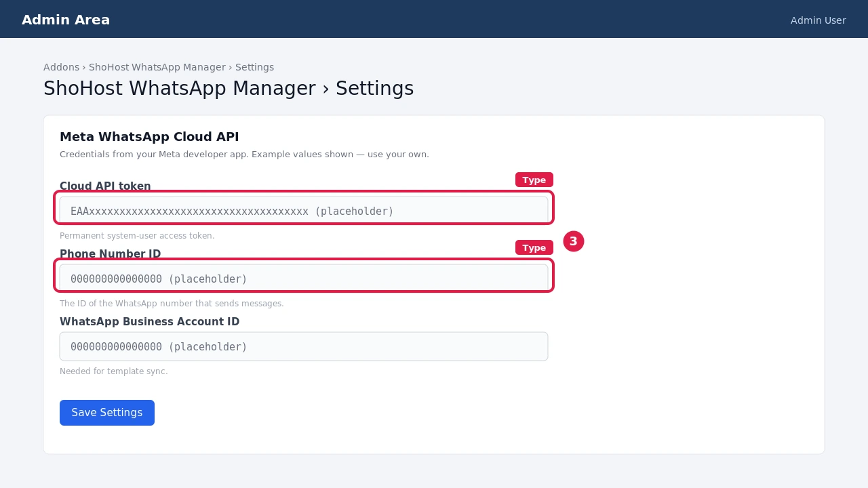This screenshot has width=868, height=488.
Task: Click the 'Needed for template sync.' hint
Action: click(x=114, y=371)
